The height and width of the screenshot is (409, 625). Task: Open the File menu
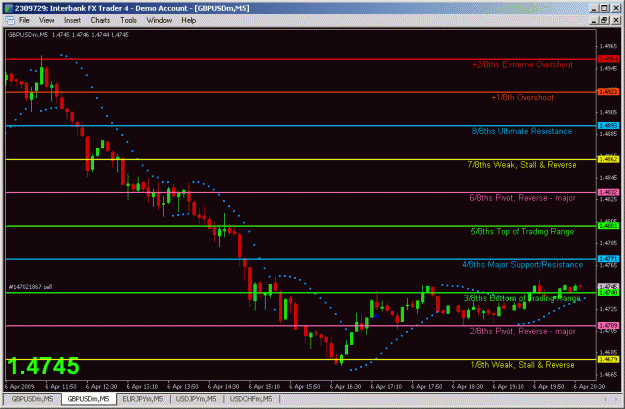(24, 20)
